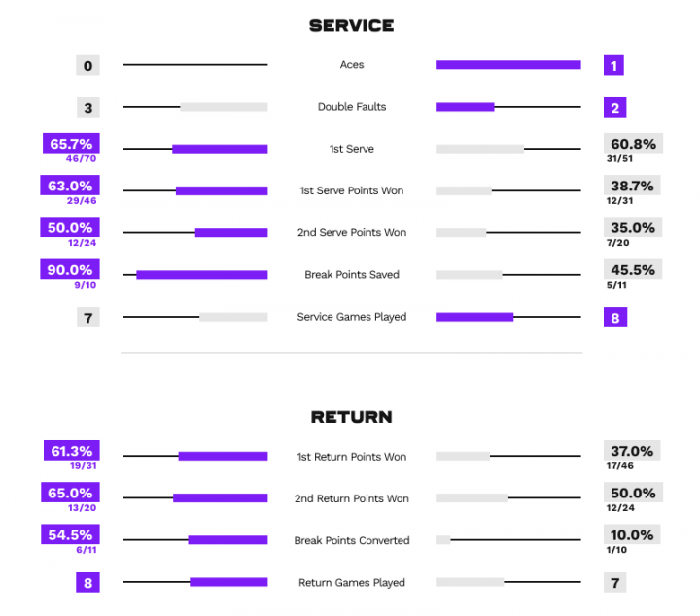Select the purple Service Games Played 8 badge
Viewport: 700px width, 616px height.
tap(615, 317)
